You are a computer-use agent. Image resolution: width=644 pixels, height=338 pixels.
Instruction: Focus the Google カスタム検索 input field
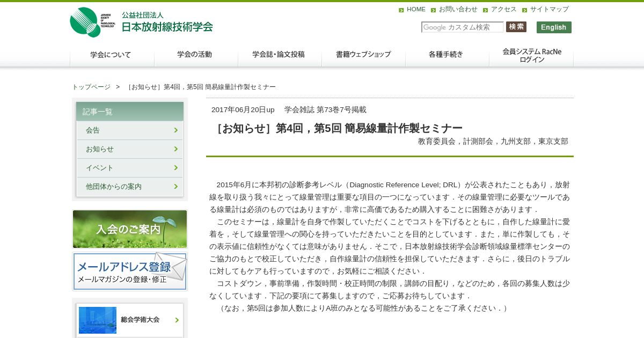click(x=463, y=27)
